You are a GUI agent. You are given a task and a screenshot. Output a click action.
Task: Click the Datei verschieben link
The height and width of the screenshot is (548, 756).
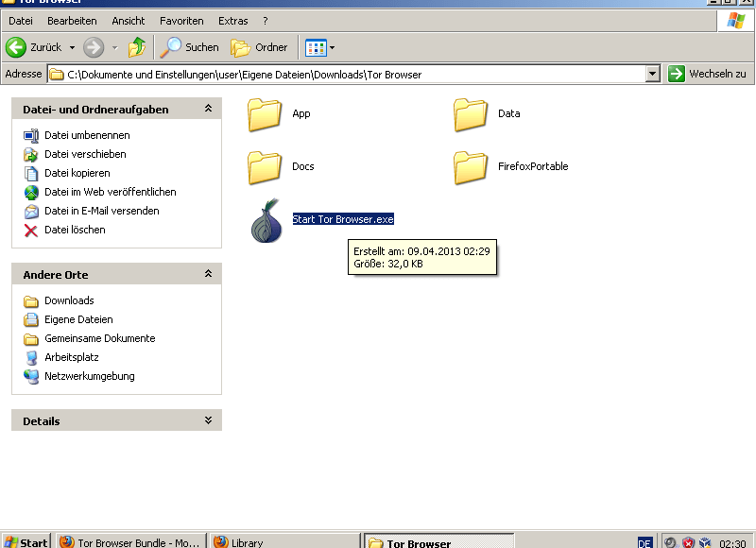pyautogui.click(x=85, y=154)
